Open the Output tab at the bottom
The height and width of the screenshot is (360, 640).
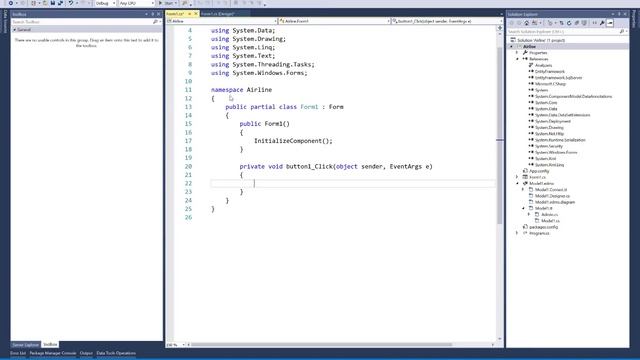(86, 353)
